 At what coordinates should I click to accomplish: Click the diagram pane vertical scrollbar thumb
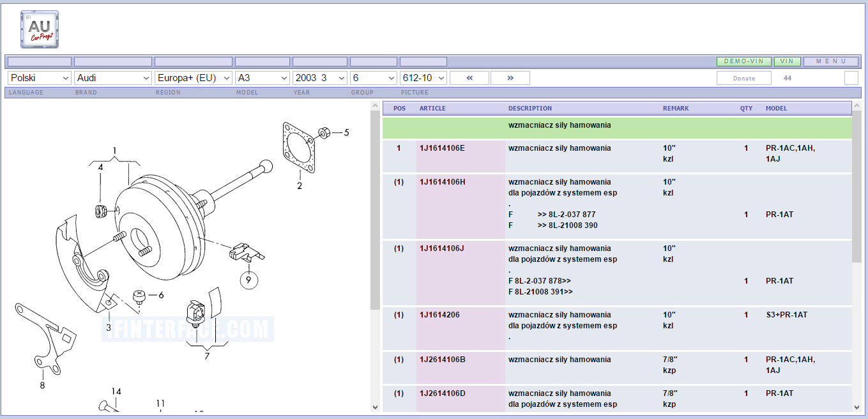point(376,210)
